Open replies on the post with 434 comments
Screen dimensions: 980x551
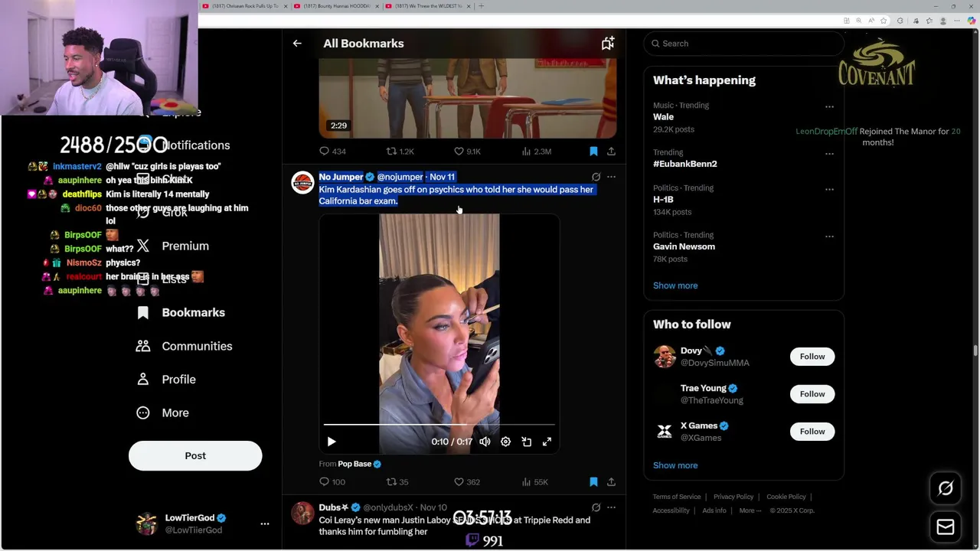(x=332, y=152)
